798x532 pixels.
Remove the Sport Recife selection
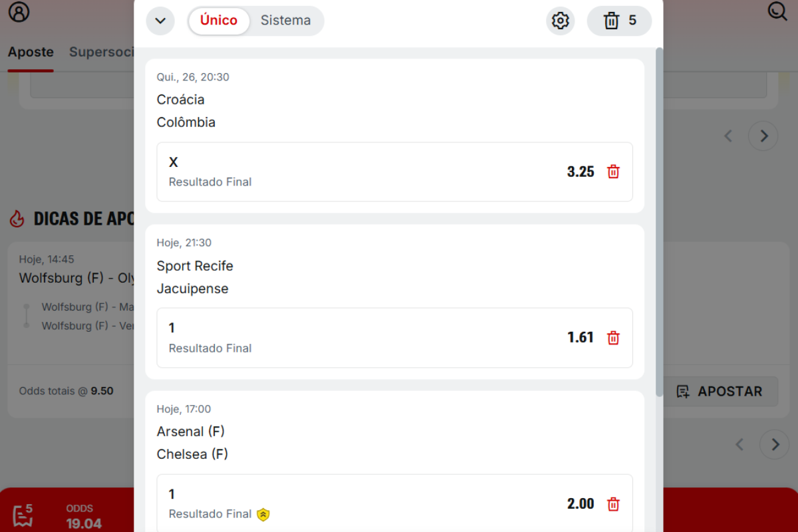click(613, 338)
